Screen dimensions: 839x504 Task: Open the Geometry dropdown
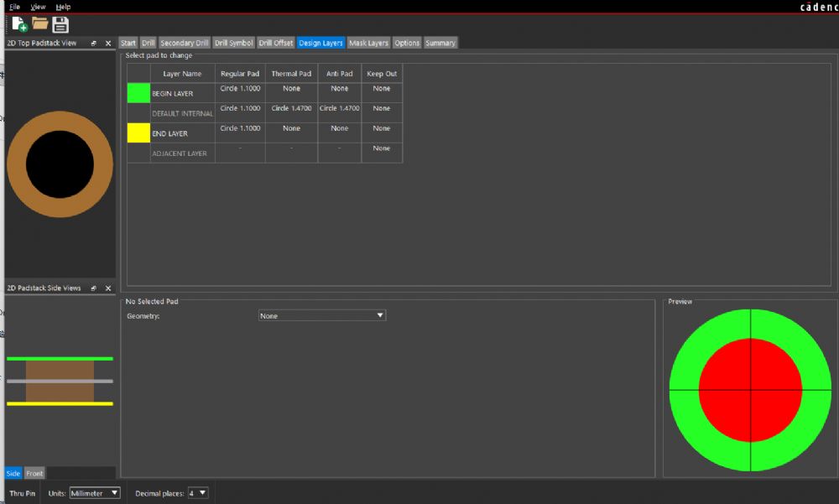pyautogui.click(x=322, y=316)
